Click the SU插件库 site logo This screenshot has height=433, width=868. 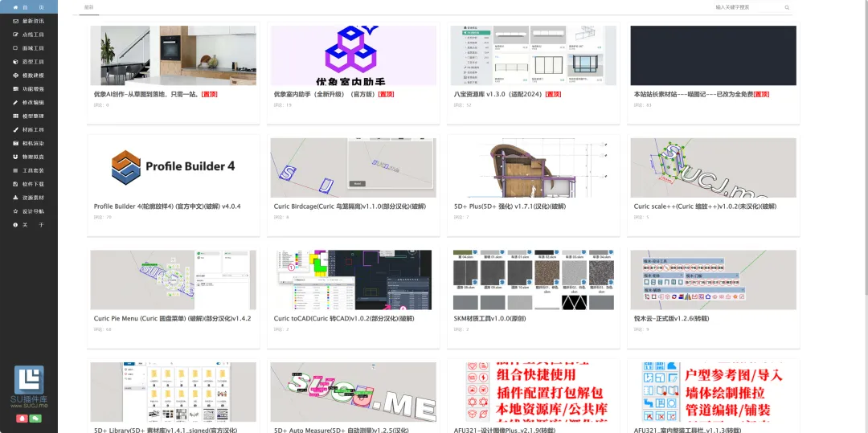click(29, 386)
